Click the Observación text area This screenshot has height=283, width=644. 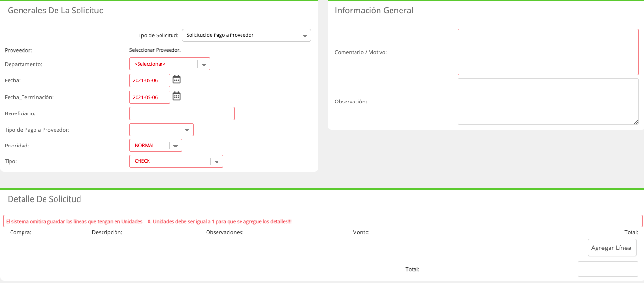(x=548, y=102)
